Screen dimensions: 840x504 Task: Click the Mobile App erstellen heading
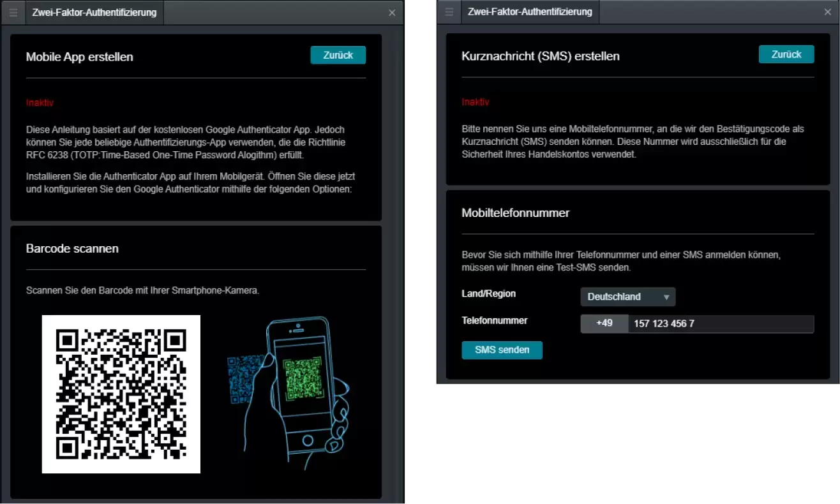(79, 57)
